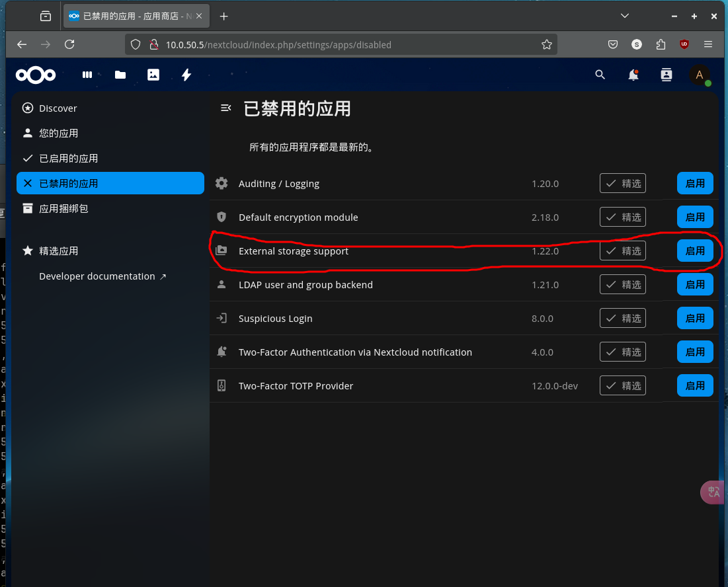Screen dimensions: 728x587
Task: Click 精选 badge for External storage support
Action: [x=623, y=251]
